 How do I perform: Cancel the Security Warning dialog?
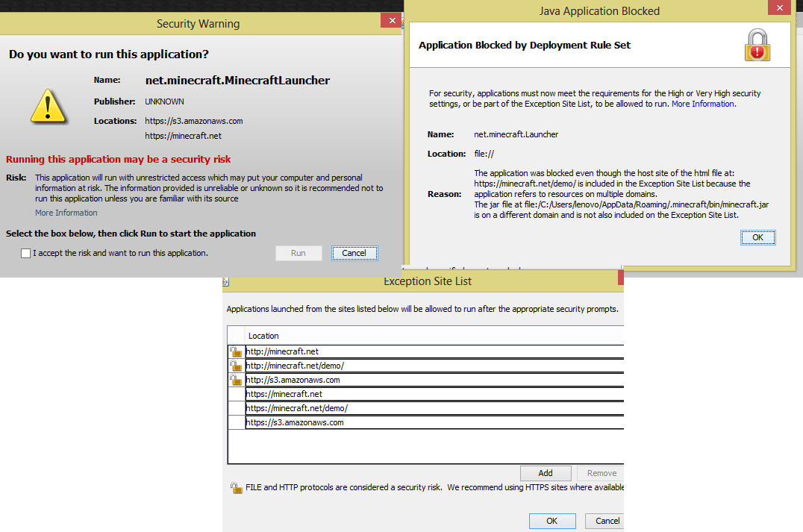tap(354, 253)
